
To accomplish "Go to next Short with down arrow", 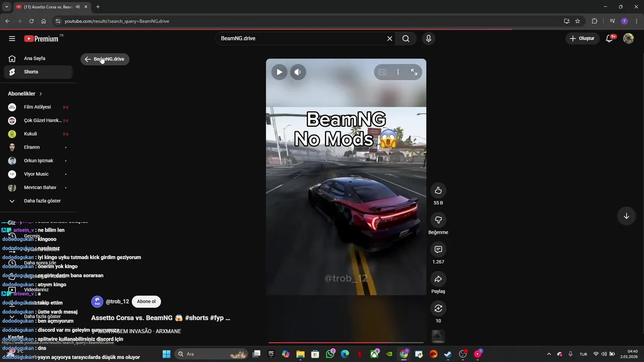I will click(x=626, y=216).
